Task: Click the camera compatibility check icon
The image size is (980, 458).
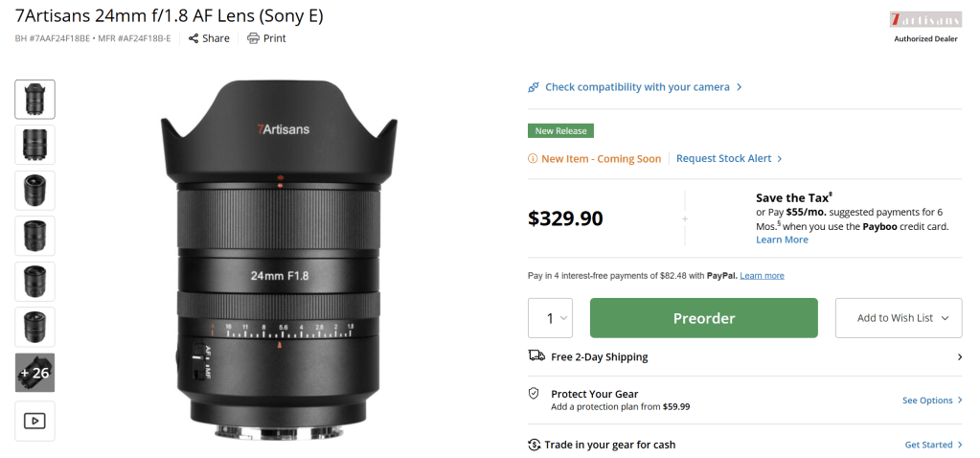Action: point(534,87)
